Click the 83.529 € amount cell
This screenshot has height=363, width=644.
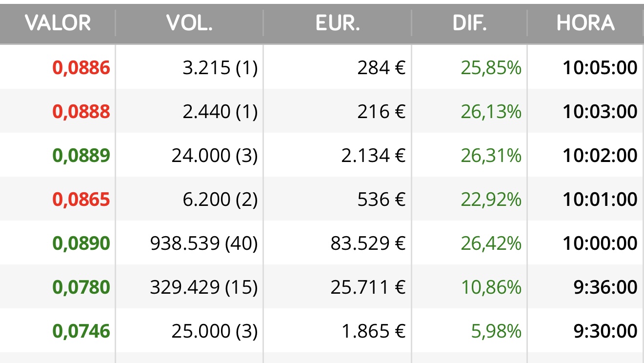point(368,243)
